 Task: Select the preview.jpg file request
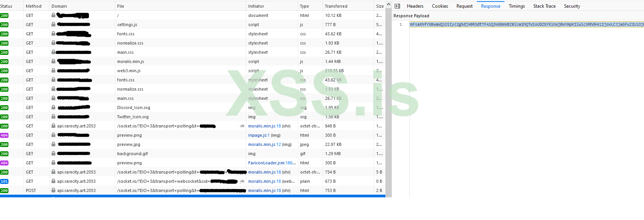pos(128,144)
